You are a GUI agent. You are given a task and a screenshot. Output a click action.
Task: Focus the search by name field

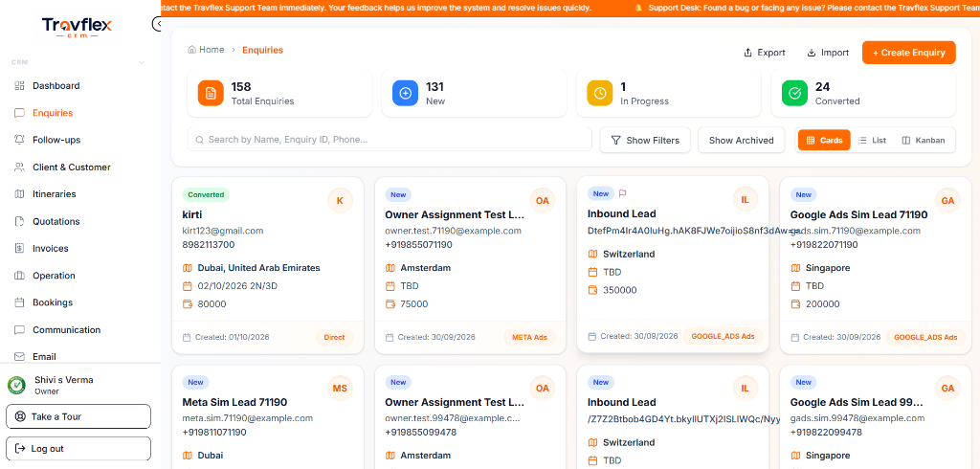tap(390, 140)
